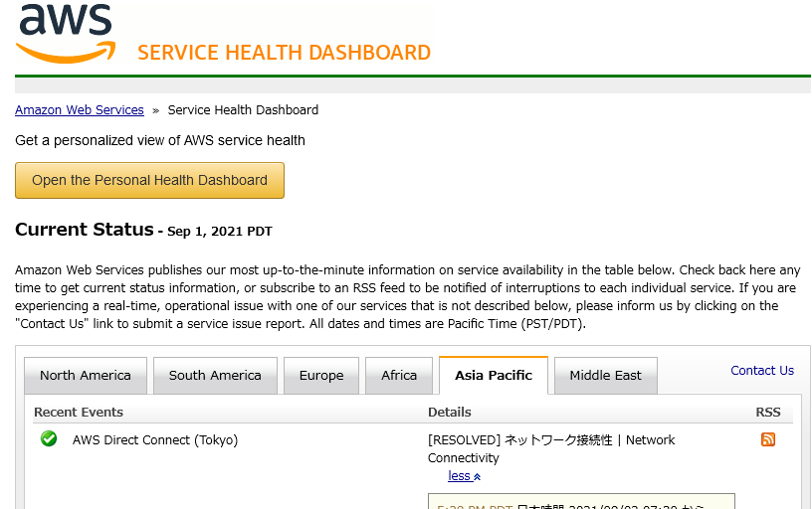
Task: Click the RESOLVED Network Connectivity details text
Action: [x=551, y=448]
